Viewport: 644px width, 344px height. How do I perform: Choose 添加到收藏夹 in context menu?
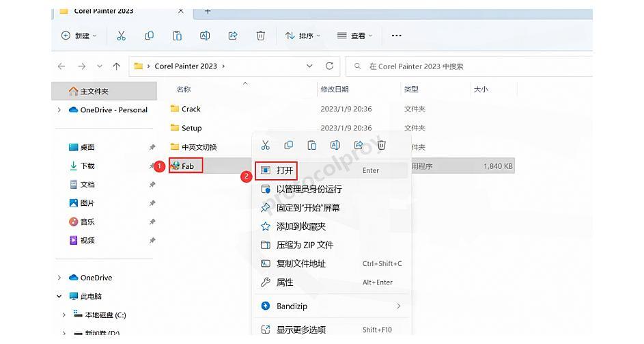point(331,226)
